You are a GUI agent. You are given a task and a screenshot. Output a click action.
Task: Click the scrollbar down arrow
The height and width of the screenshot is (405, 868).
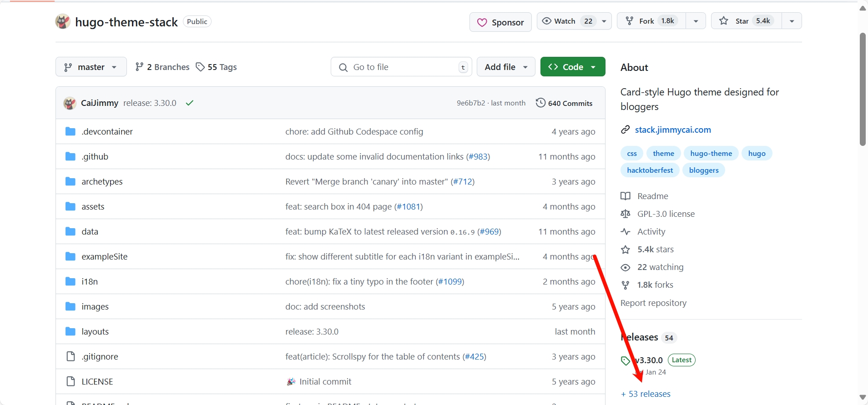863,397
